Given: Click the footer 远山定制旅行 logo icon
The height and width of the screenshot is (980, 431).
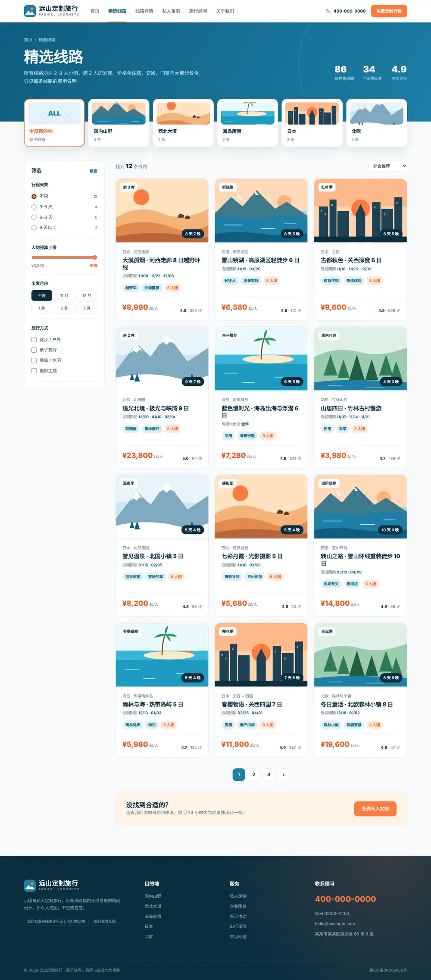Looking at the screenshot, I should [x=30, y=885].
